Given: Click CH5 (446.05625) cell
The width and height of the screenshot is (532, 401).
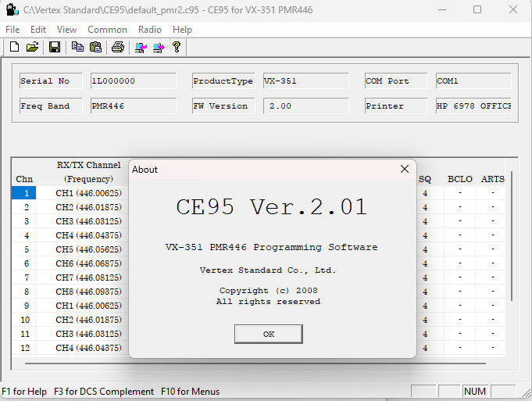Looking at the screenshot, I should pos(88,249).
